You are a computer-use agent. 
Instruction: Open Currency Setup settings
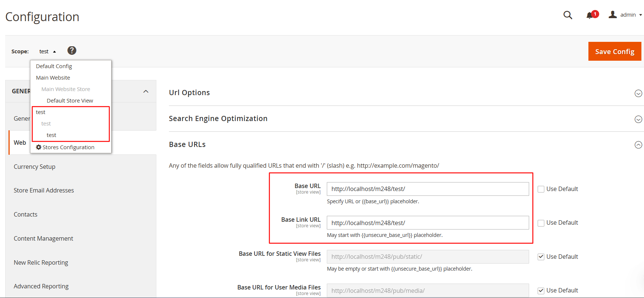point(34,167)
